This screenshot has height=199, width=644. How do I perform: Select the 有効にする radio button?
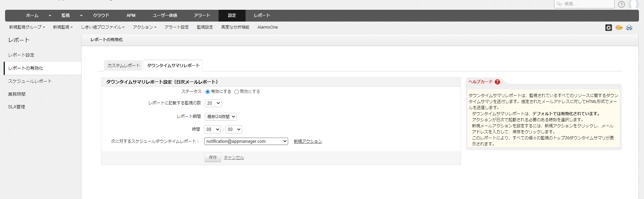(x=207, y=92)
